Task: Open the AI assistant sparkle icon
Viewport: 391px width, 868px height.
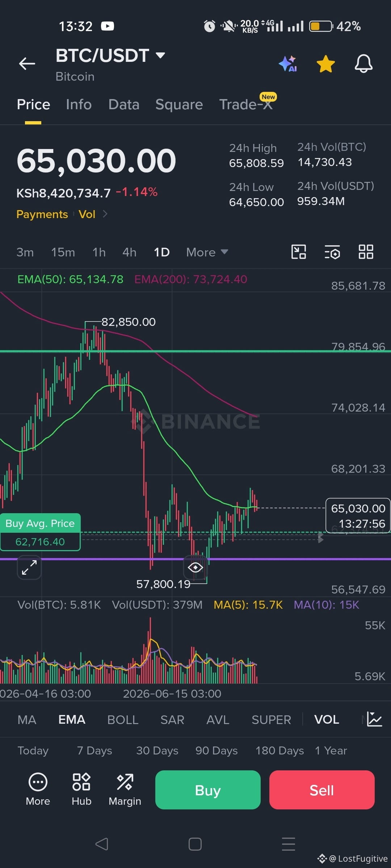Action: point(288,64)
